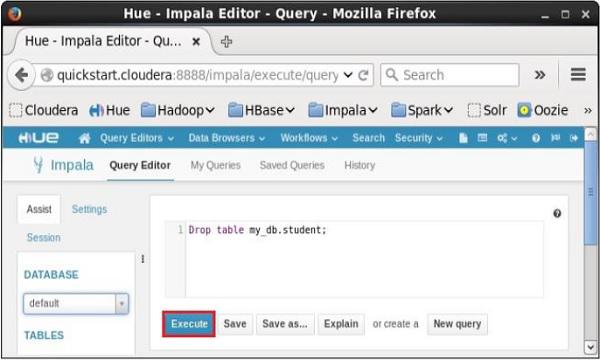Screen dimensions: 600x360
Task: Expand the Spark bookmarks folder
Action: click(422, 110)
